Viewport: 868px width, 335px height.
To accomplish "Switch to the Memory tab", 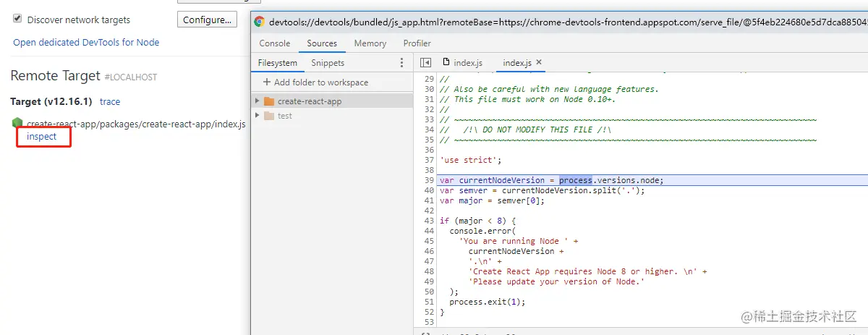I will point(370,43).
